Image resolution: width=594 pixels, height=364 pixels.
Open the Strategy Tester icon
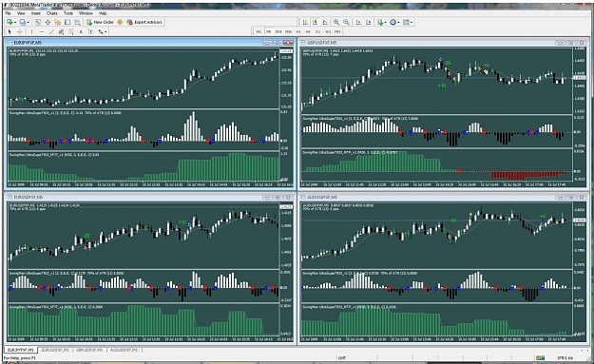point(77,23)
